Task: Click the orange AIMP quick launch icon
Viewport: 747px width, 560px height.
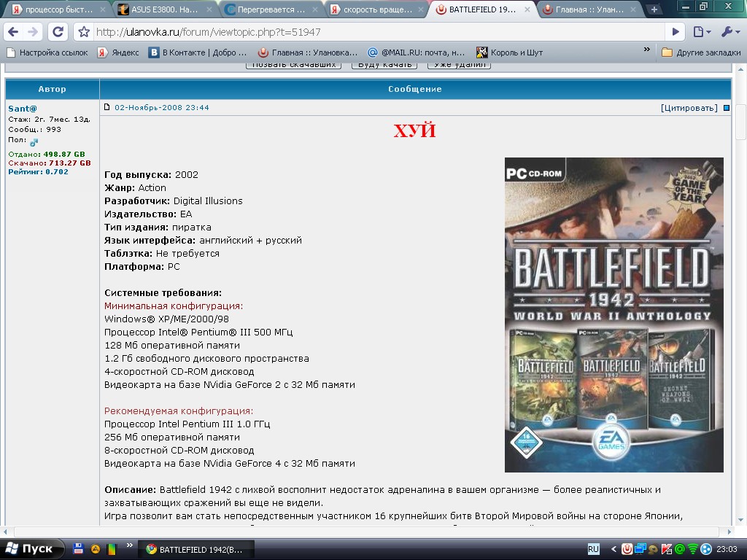Action: point(96,549)
